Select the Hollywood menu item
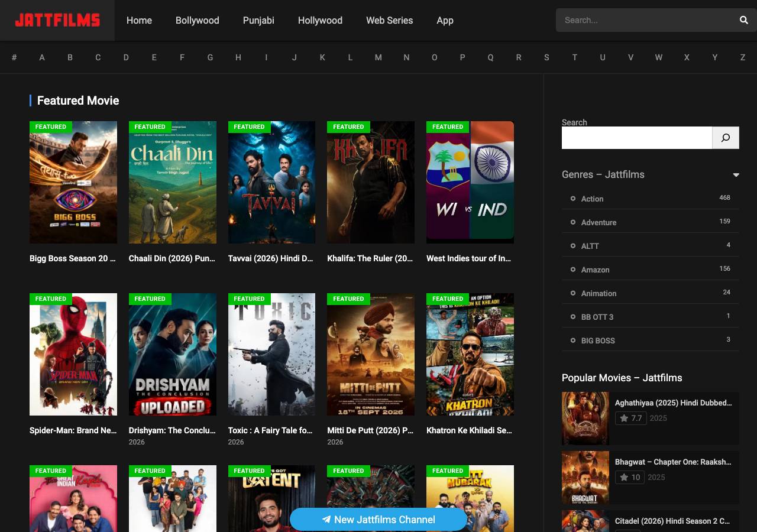This screenshot has height=532, width=757. tap(320, 20)
